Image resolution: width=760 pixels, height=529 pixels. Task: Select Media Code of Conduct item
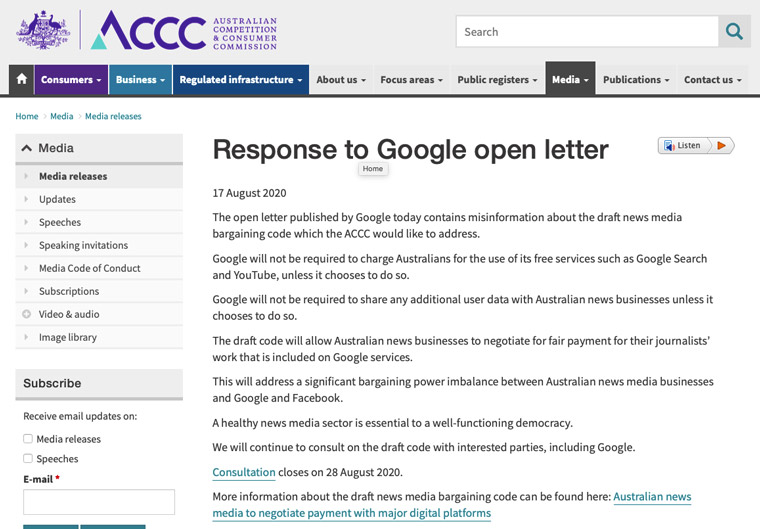coord(99,268)
